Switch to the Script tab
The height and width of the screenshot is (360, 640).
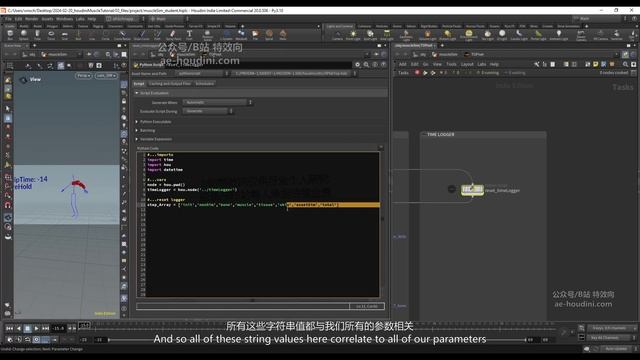point(139,84)
